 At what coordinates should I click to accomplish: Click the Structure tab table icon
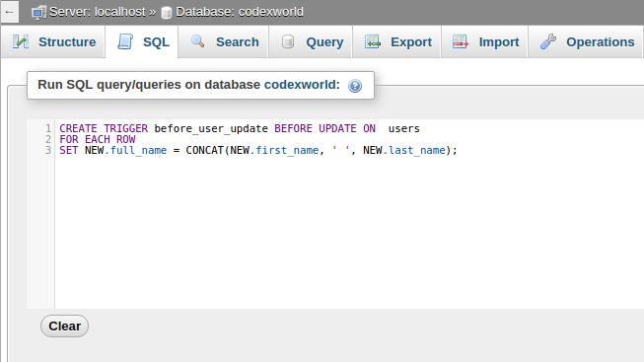pos(21,41)
